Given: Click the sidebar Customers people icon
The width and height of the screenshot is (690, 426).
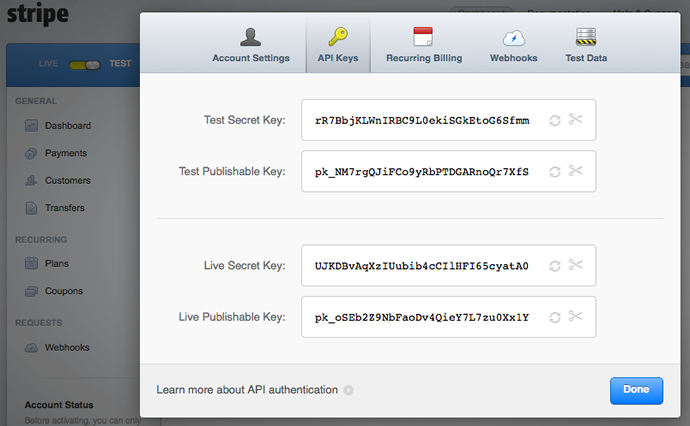Looking at the screenshot, I should point(31,180).
